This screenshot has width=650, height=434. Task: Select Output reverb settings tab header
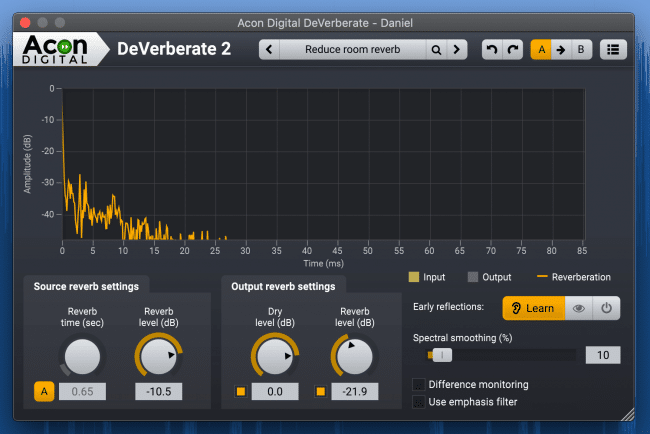[283, 286]
